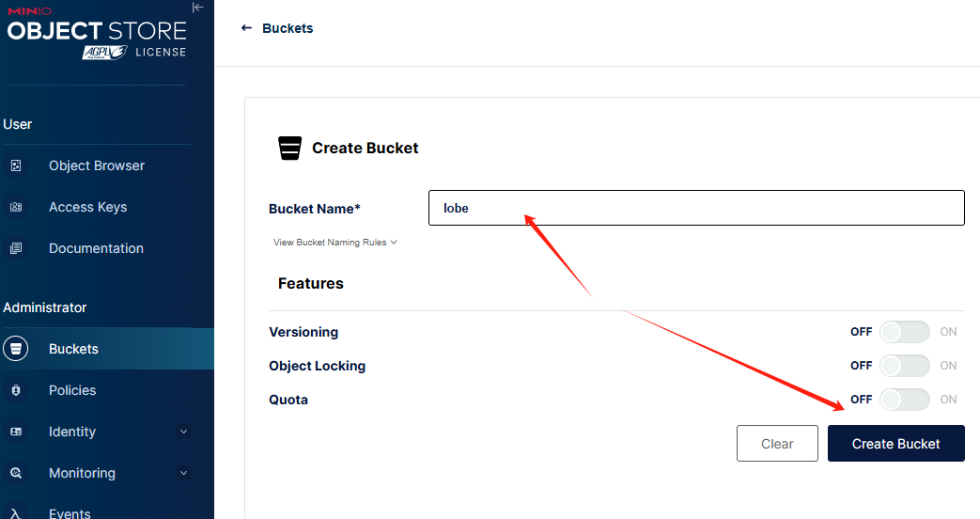Image resolution: width=980 pixels, height=519 pixels.
Task: Expand View Bucket Naming Rules
Action: (x=335, y=242)
